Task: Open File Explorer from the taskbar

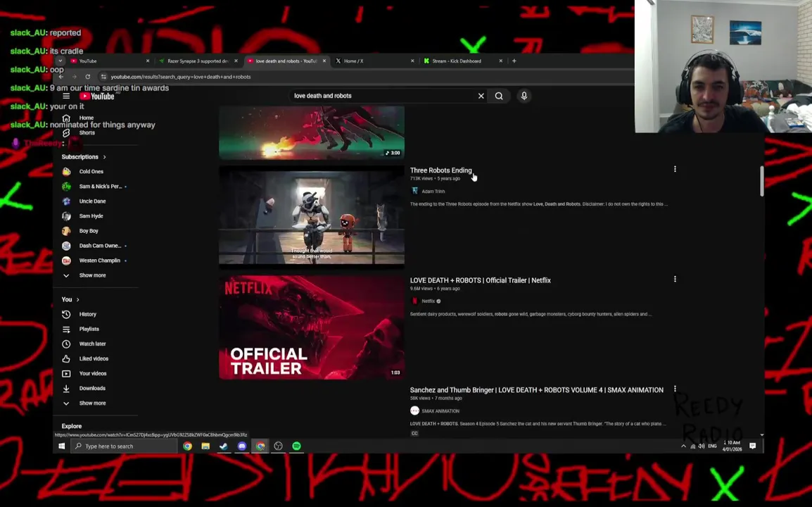Action: [205, 446]
